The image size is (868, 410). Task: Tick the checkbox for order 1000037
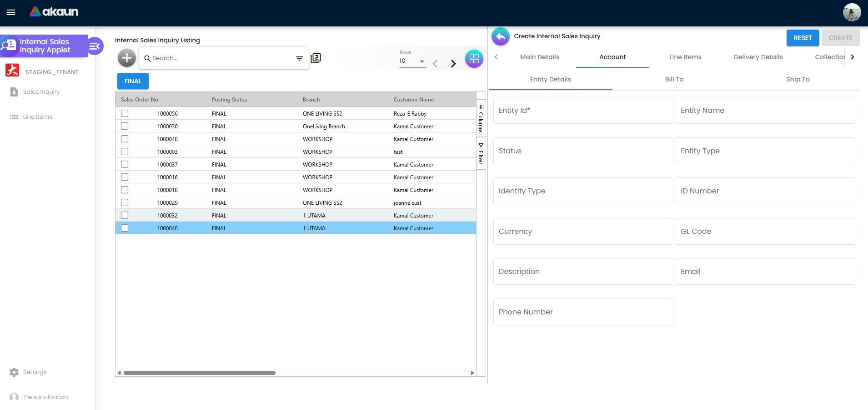(x=125, y=164)
